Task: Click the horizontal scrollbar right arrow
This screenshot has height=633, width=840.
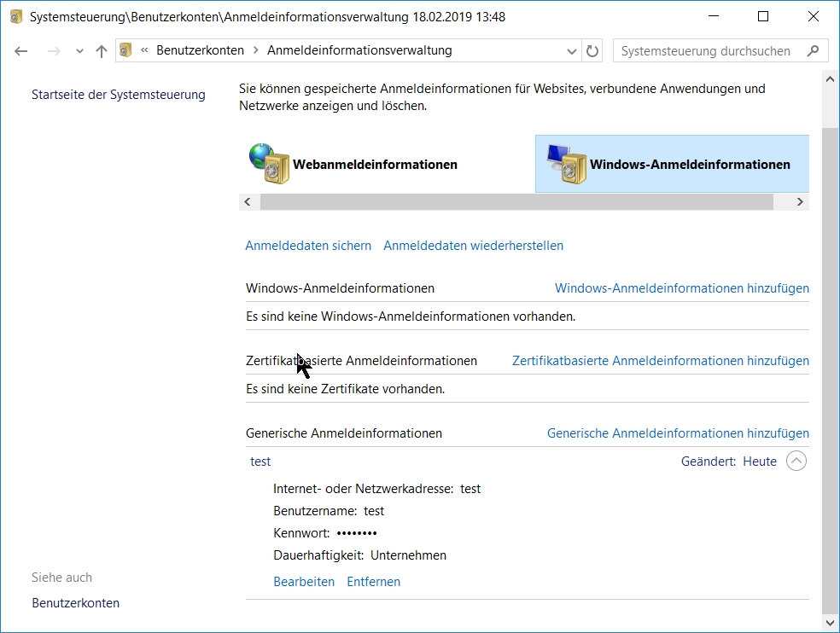Action: [800, 202]
